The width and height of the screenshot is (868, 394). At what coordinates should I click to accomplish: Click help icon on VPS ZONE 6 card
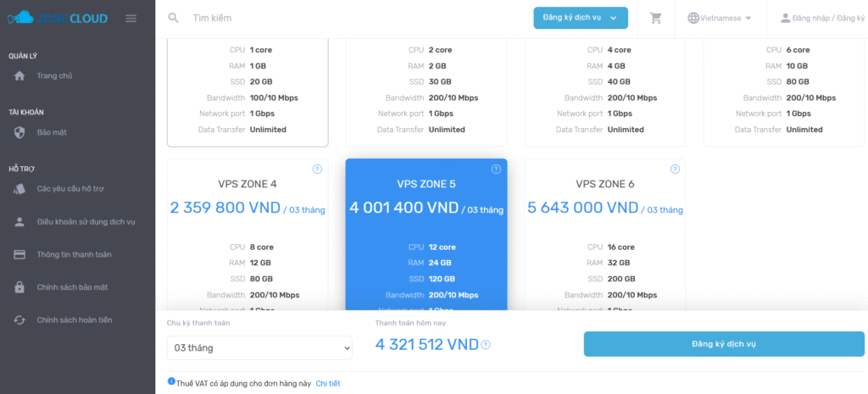[x=675, y=169]
